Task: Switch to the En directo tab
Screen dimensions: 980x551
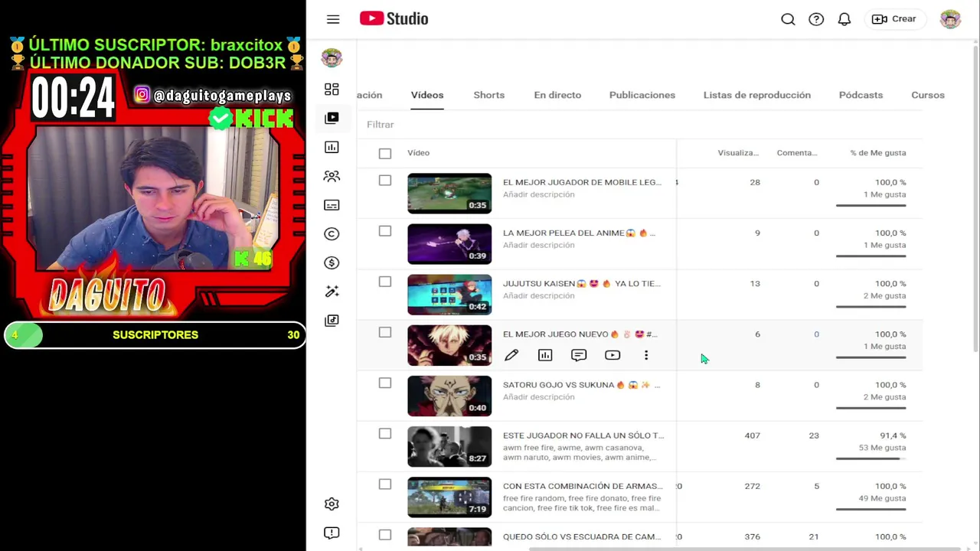Action: [557, 95]
